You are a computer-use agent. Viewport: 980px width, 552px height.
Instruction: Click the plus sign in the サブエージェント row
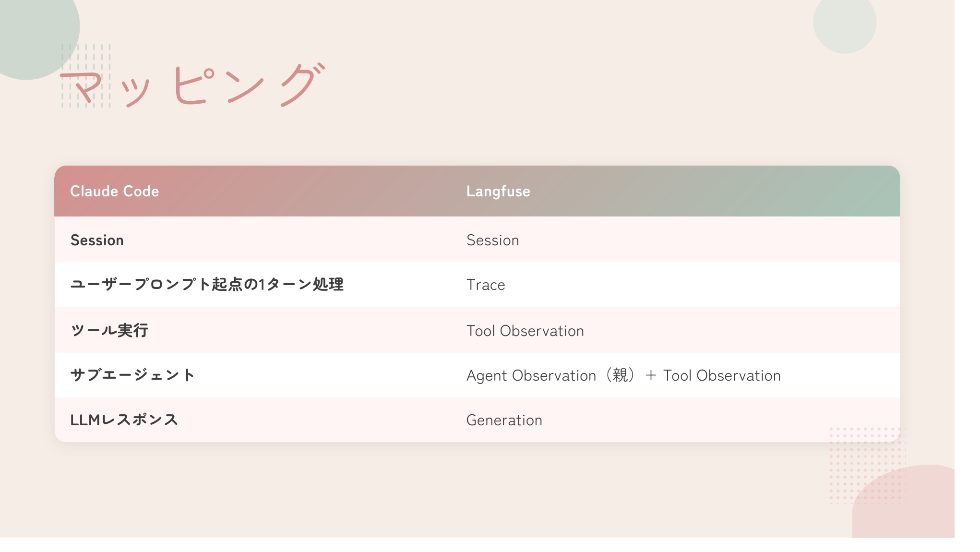pos(651,375)
